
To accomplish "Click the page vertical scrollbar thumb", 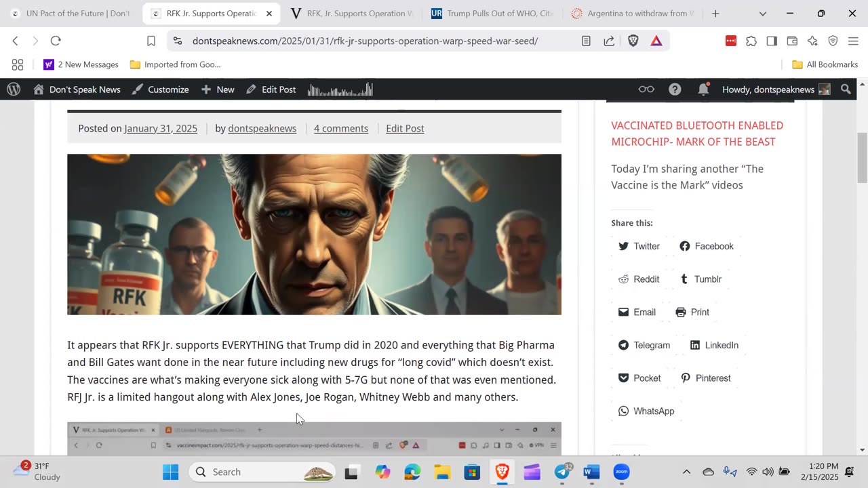I will point(862,158).
